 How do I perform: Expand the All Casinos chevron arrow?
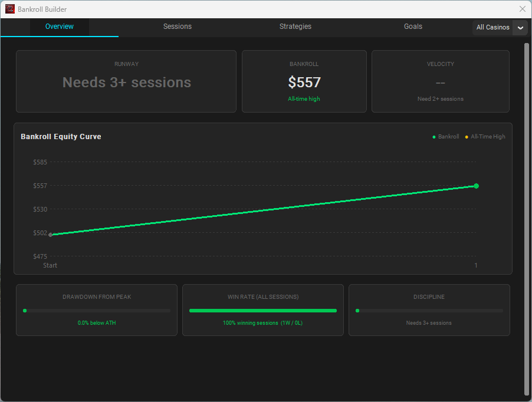pos(520,28)
